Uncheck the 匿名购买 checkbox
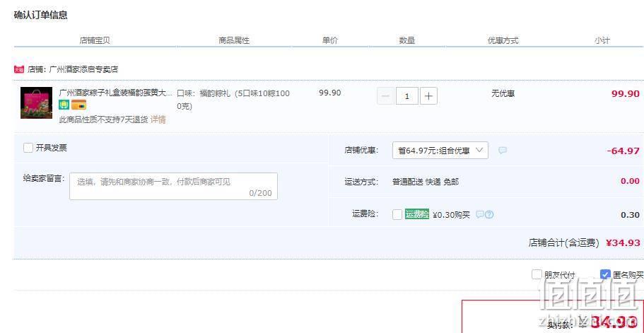Image resolution: width=644 pixels, height=333 pixels. [x=605, y=274]
